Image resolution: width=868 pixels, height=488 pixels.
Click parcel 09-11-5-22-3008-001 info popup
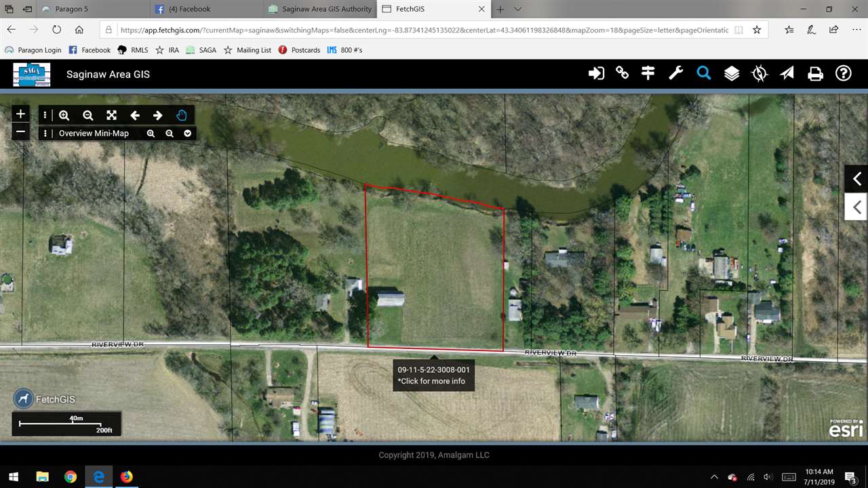pos(434,375)
